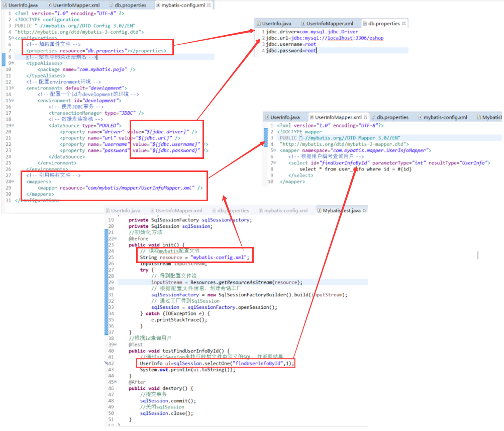Viewport: 504px width, 431px height.
Task: Click line number 31 in MybatisTest.java gutter
Action: click(111, 295)
